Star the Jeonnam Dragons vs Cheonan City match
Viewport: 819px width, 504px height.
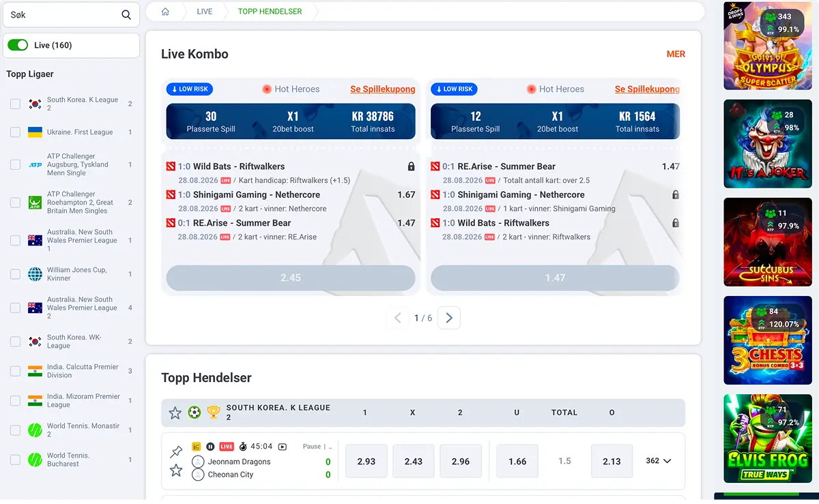pos(176,470)
